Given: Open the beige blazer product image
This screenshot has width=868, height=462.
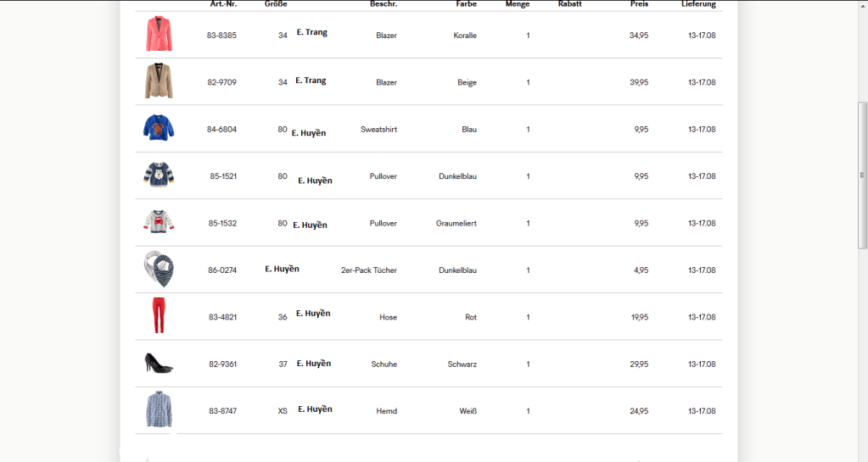Looking at the screenshot, I should (158, 81).
